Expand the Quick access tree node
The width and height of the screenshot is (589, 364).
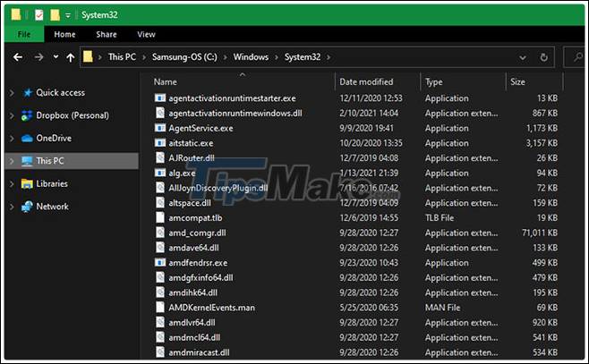[11, 92]
